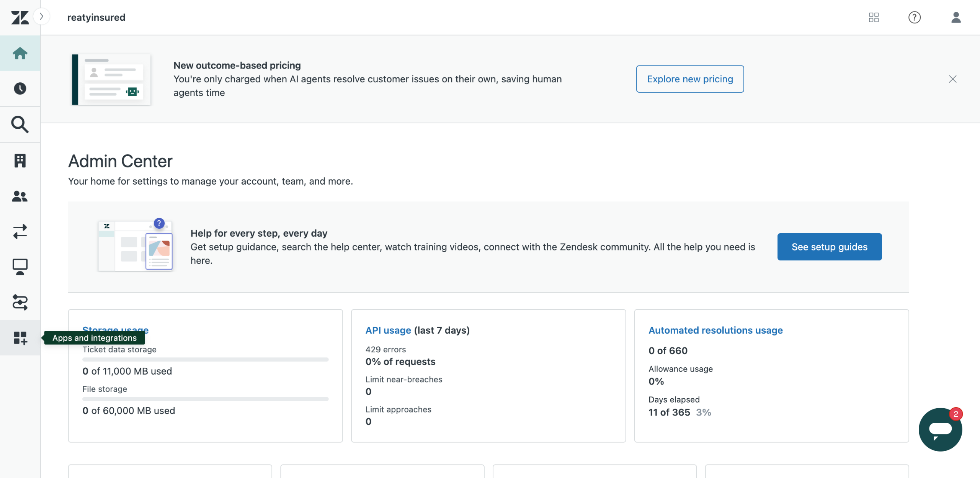
Task: Click 'Limit near-breaches' label
Action: [404, 379]
